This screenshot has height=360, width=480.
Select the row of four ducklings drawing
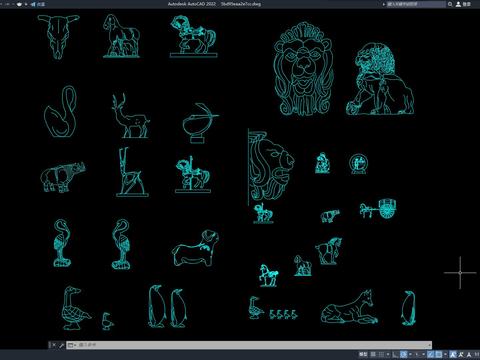pyautogui.click(x=283, y=314)
